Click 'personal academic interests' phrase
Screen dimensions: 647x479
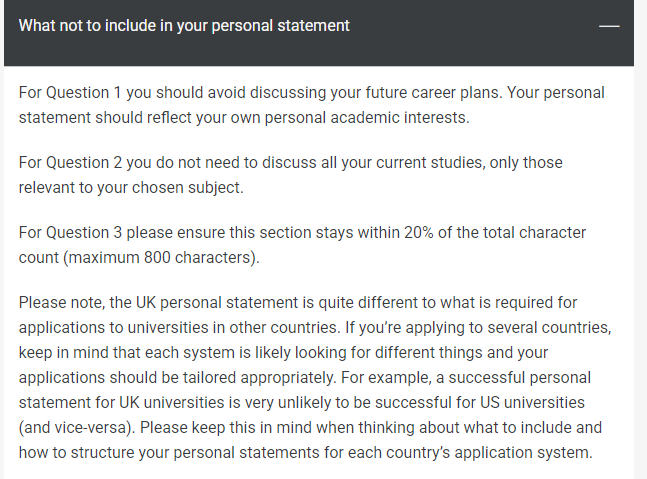pos(366,118)
